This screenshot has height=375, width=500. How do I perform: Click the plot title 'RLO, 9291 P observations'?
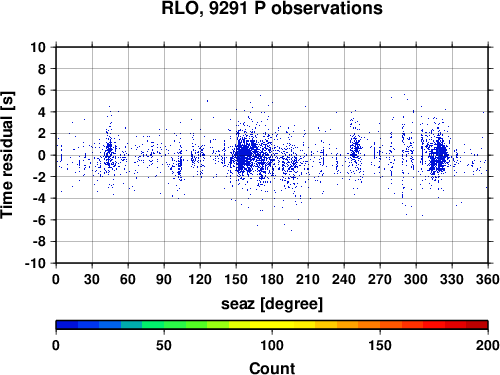coord(272,8)
